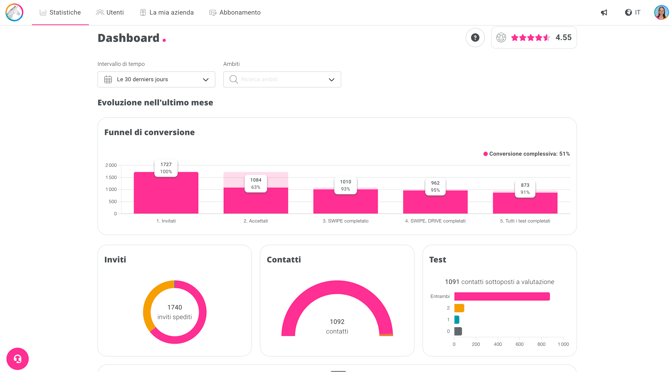Open the IT language selector
Viewport: 670px width, 372px height.
[632, 12]
